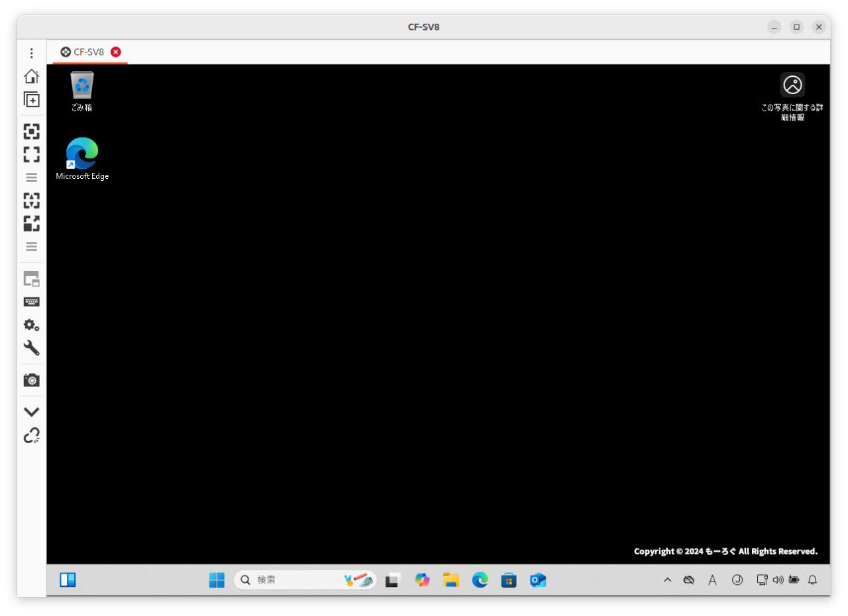Expand hidden system tray icons
Screen dimensions: 848x616
coord(668,580)
